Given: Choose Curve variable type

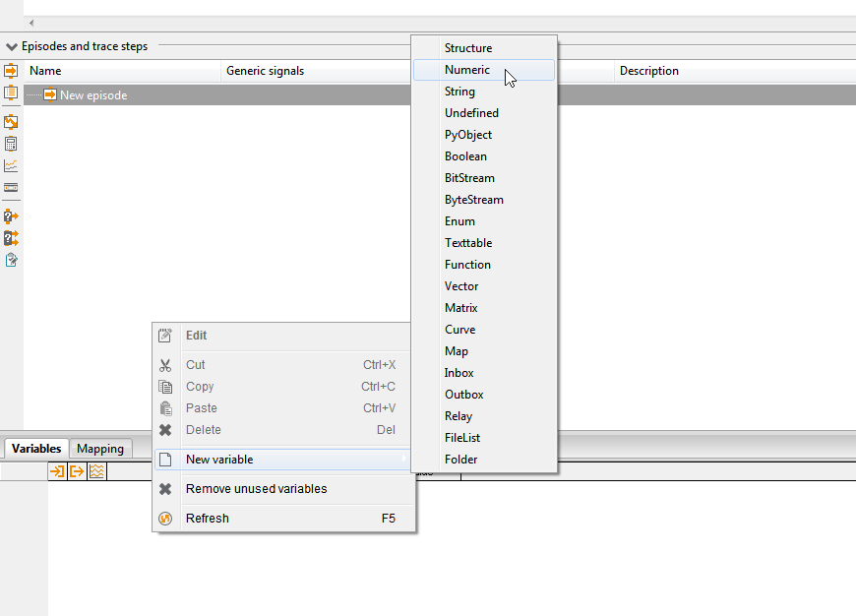Looking at the screenshot, I should (x=484, y=330).
